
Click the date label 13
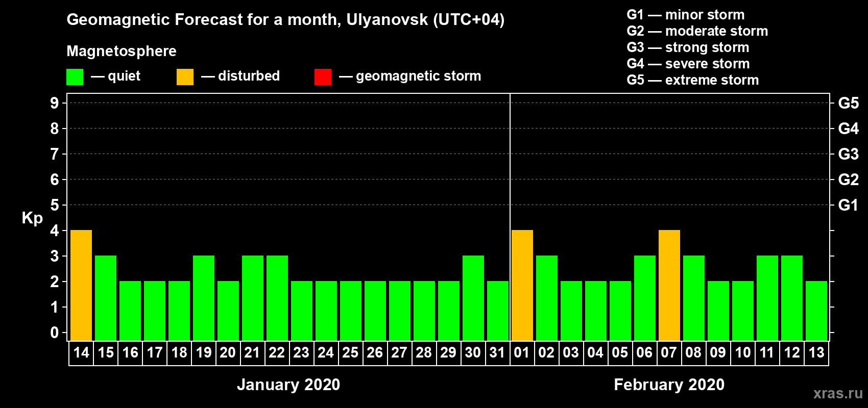click(x=816, y=353)
